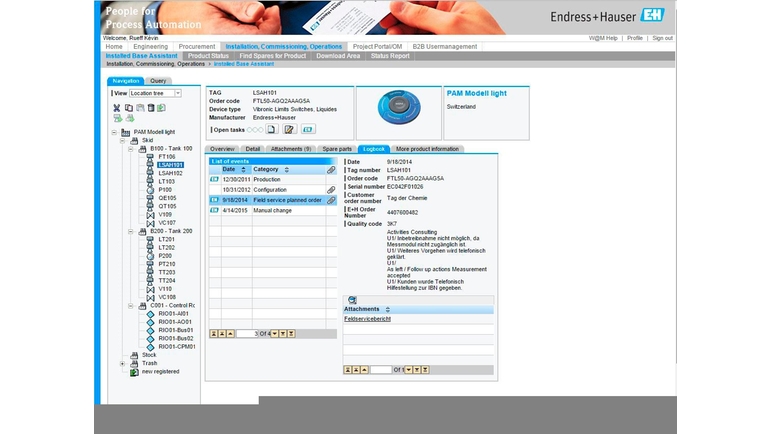The image size is (771, 434).
Task: Open Find Spares for Product submenu
Action: click(272, 56)
